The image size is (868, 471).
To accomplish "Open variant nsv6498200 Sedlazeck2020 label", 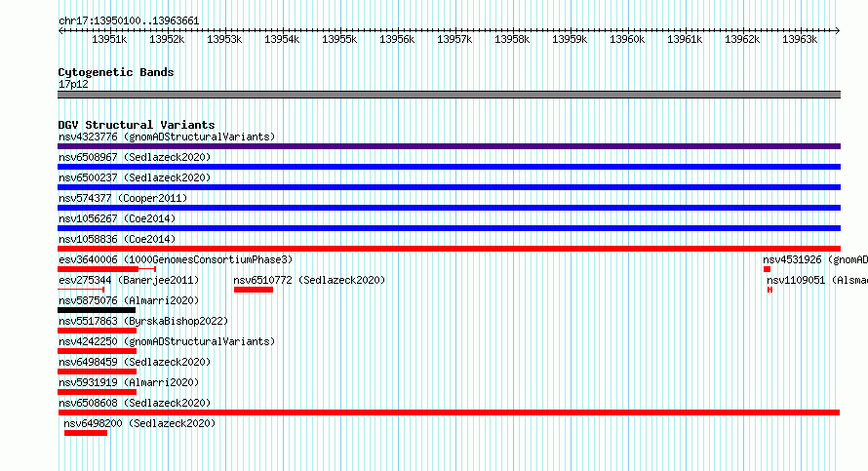I will [139, 423].
